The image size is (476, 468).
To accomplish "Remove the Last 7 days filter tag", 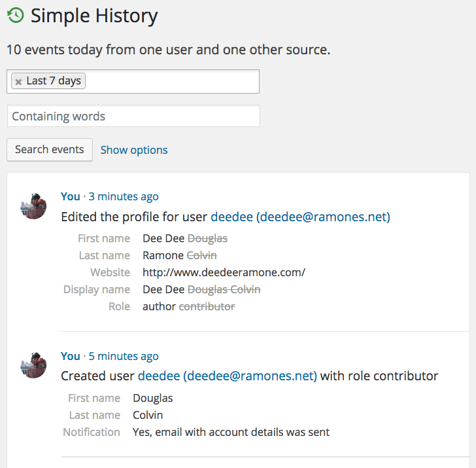I will pyautogui.click(x=18, y=82).
